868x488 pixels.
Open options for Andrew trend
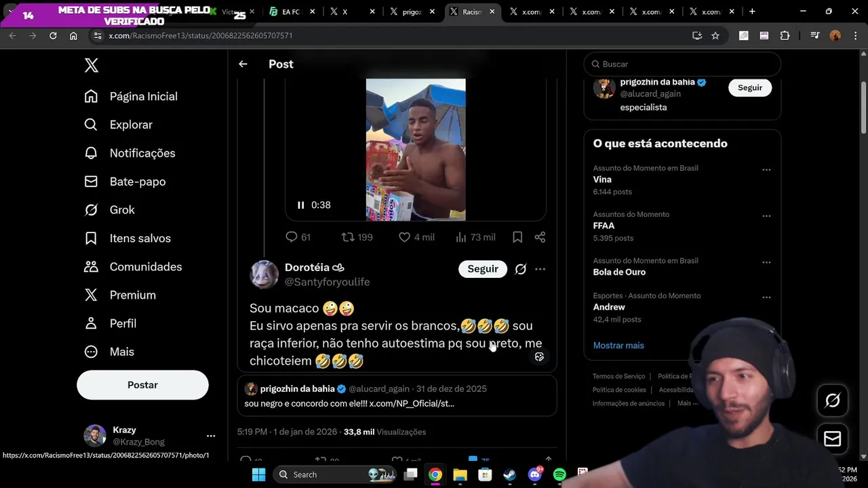(766, 297)
